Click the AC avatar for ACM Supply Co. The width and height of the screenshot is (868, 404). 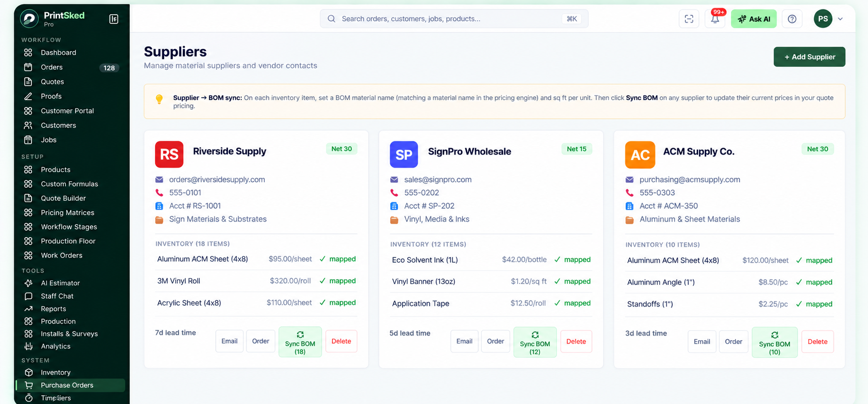640,155
